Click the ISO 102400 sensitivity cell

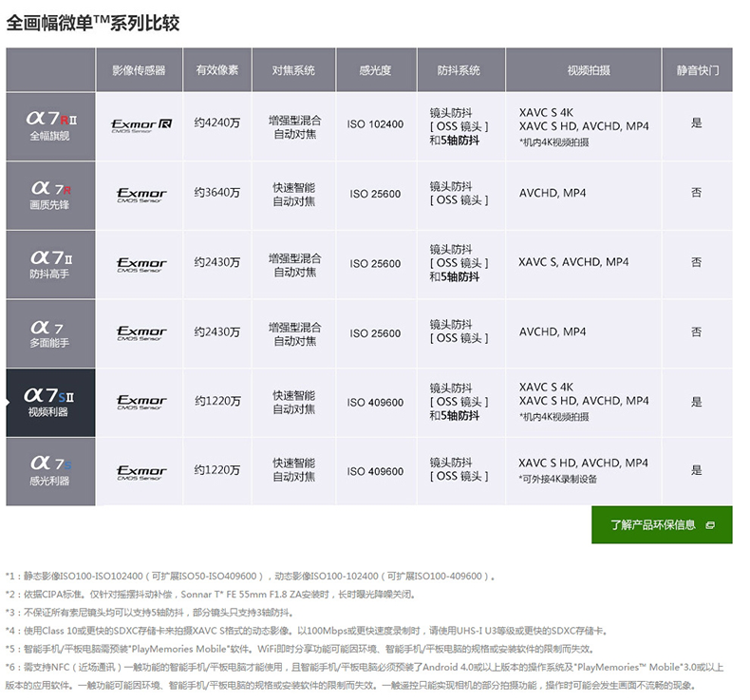coord(376,124)
